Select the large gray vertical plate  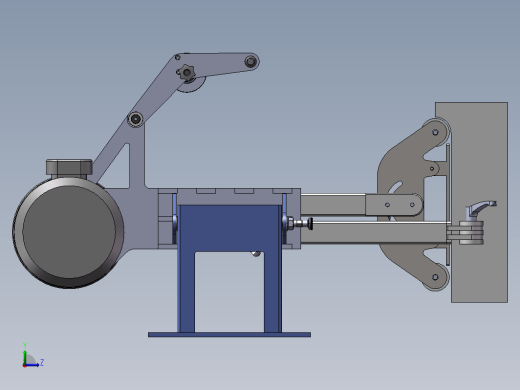[x=479, y=202]
